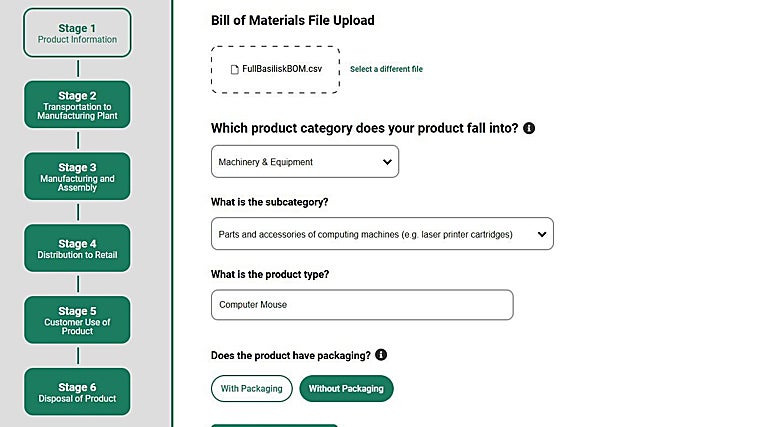
Task: Click the info icon next to packaging question
Action: pos(381,355)
